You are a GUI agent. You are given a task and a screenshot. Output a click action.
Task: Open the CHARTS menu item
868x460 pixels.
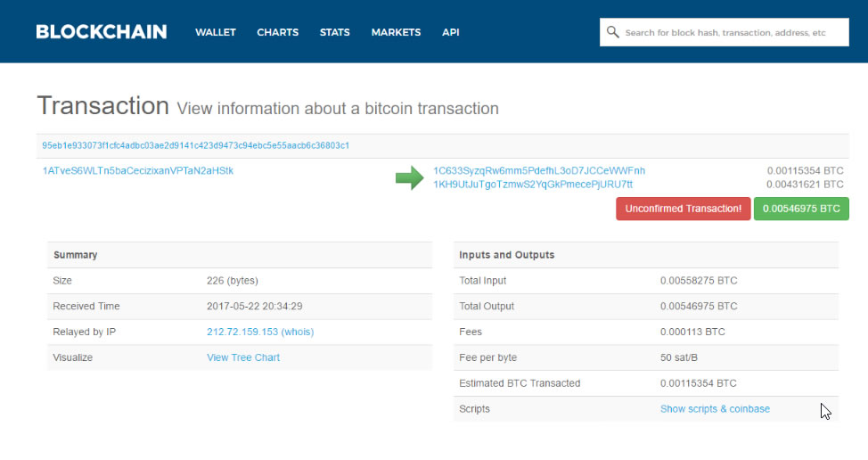click(277, 33)
